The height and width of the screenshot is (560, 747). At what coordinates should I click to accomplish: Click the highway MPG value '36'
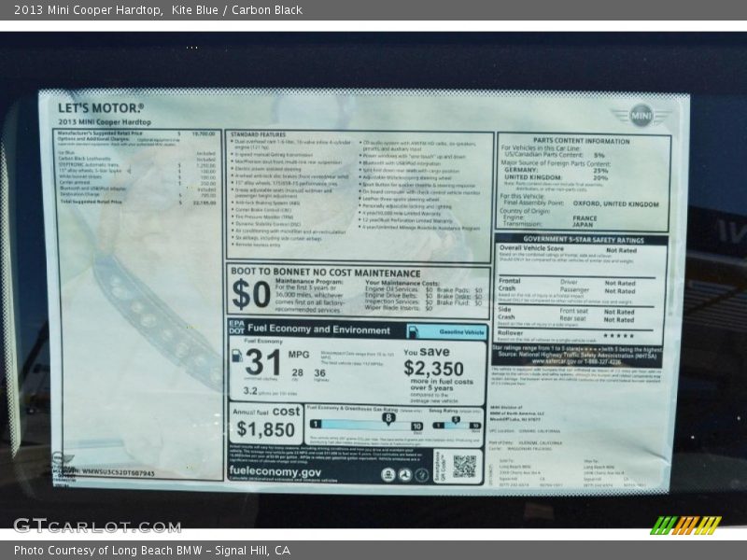coord(319,372)
